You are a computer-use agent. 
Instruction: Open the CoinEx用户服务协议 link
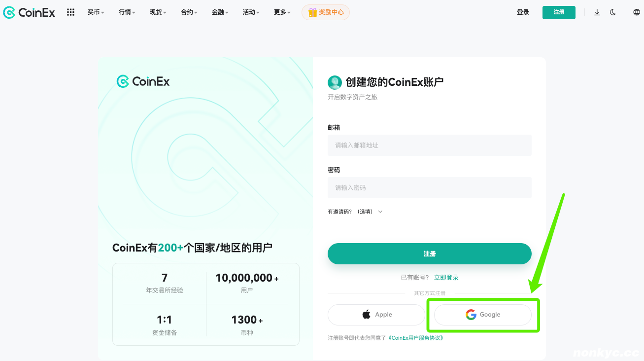point(416,338)
